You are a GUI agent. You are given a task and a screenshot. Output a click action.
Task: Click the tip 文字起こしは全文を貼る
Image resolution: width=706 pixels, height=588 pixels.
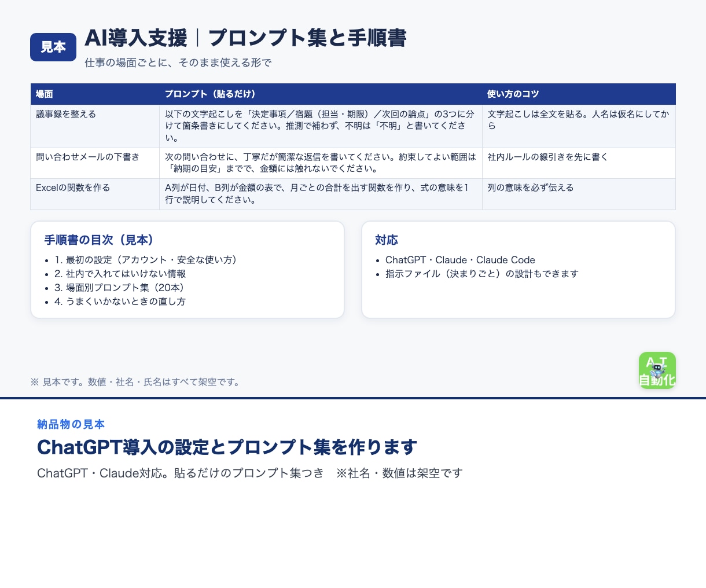pyautogui.click(x=579, y=120)
